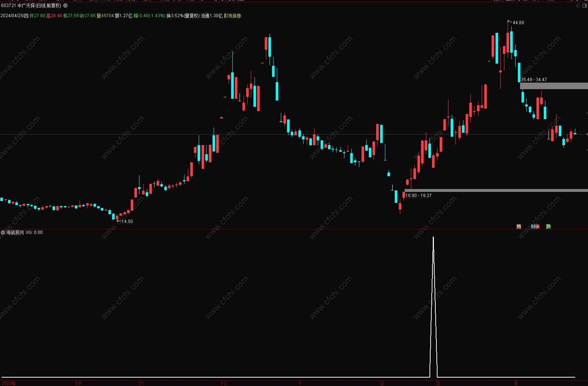Image resolution: width=588 pixels, height=386 pixels.
Task: Click the high price 高28.48
Action: click(x=54, y=16)
